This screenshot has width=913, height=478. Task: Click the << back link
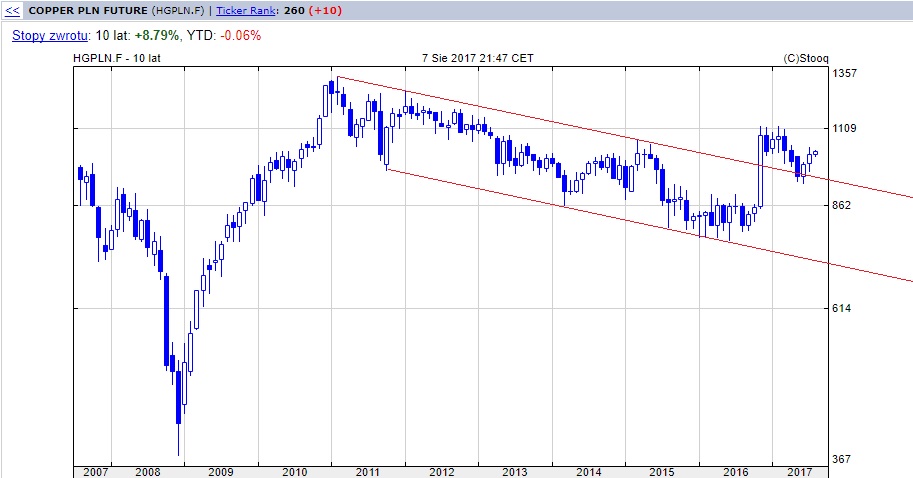(x=13, y=11)
